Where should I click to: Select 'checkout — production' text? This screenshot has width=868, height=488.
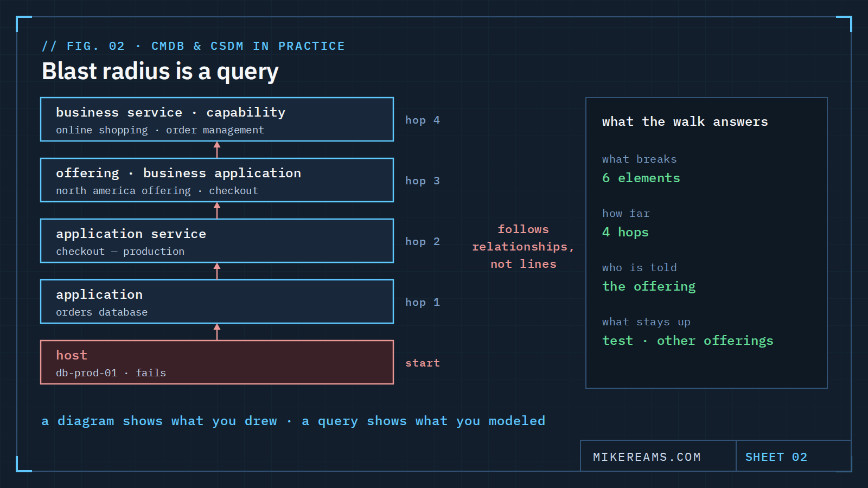[120, 252]
